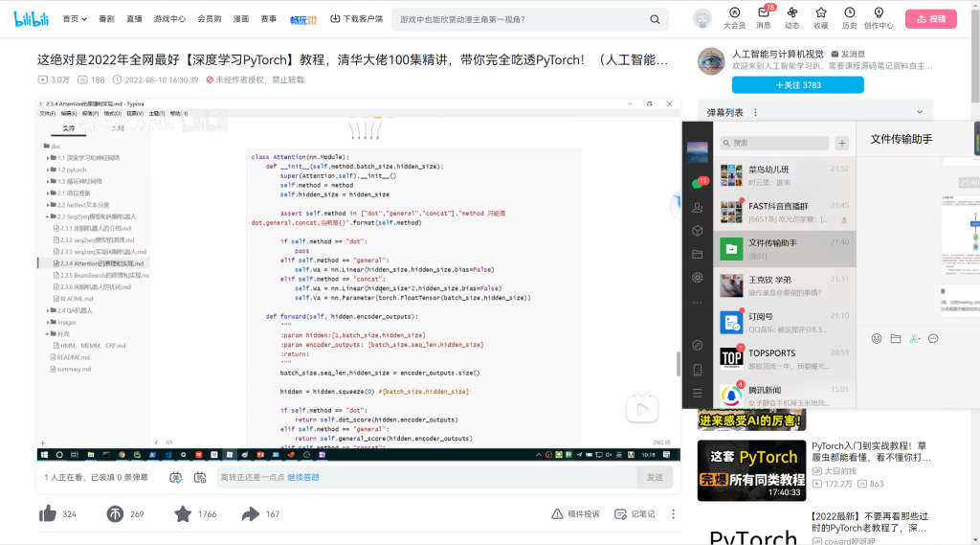Image resolution: width=980 pixels, height=545 pixels.
Task: Expand the 弹幕列表 panel chevron
Action: pos(920,112)
